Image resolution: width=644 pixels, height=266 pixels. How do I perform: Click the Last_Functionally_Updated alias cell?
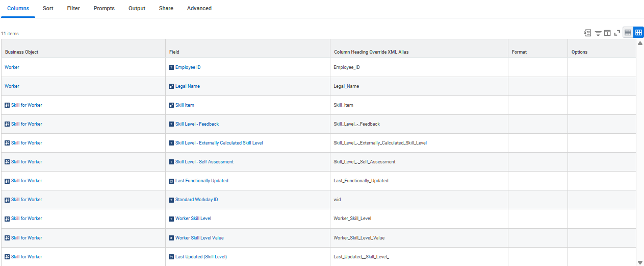tap(419, 181)
